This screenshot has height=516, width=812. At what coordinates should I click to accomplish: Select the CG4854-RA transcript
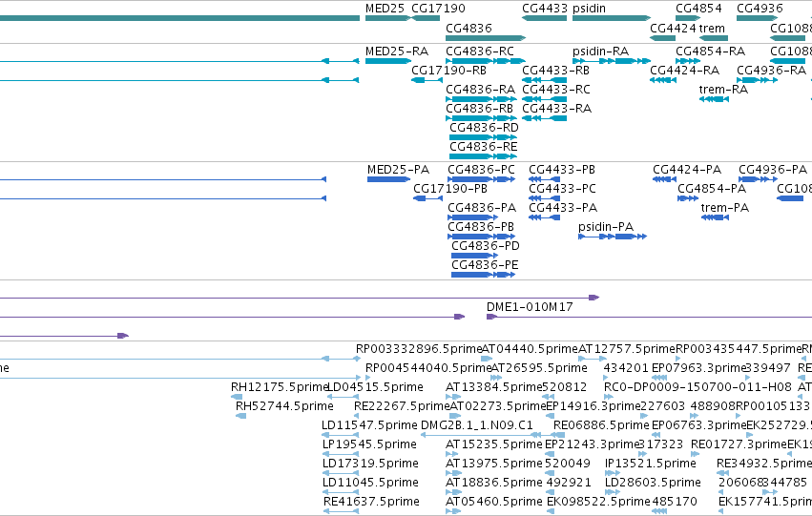(688, 61)
